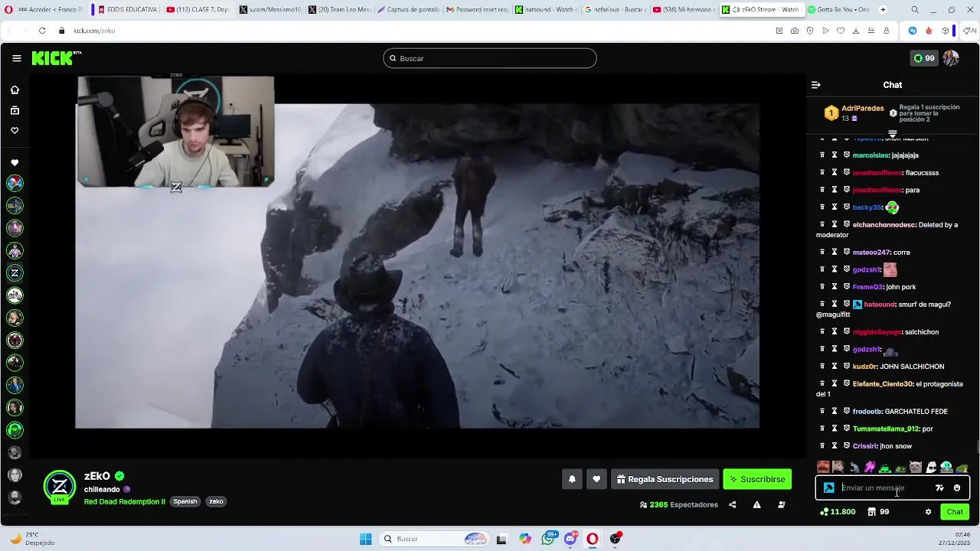
Task: Click the share stream icon
Action: tap(733, 504)
